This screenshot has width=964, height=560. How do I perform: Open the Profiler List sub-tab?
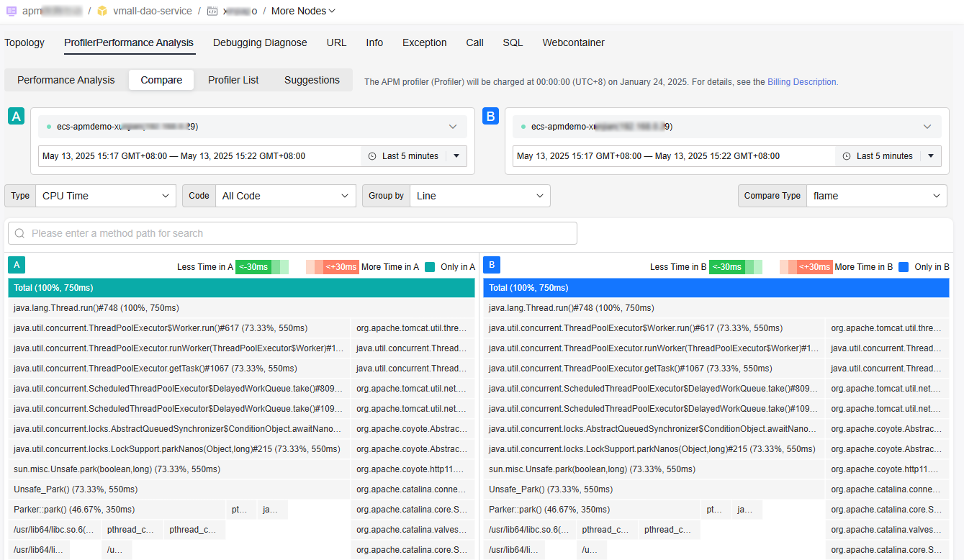click(x=233, y=80)
